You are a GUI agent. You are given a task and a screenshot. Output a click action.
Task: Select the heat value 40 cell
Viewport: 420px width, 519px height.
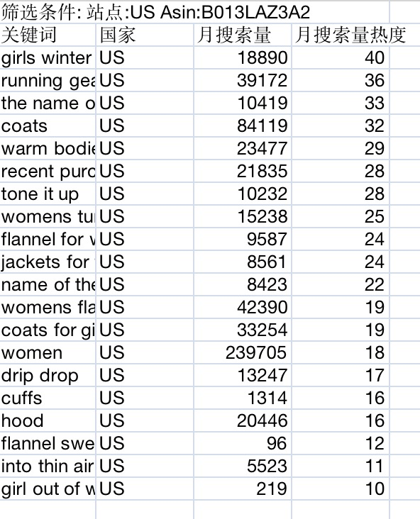(341, 57)
